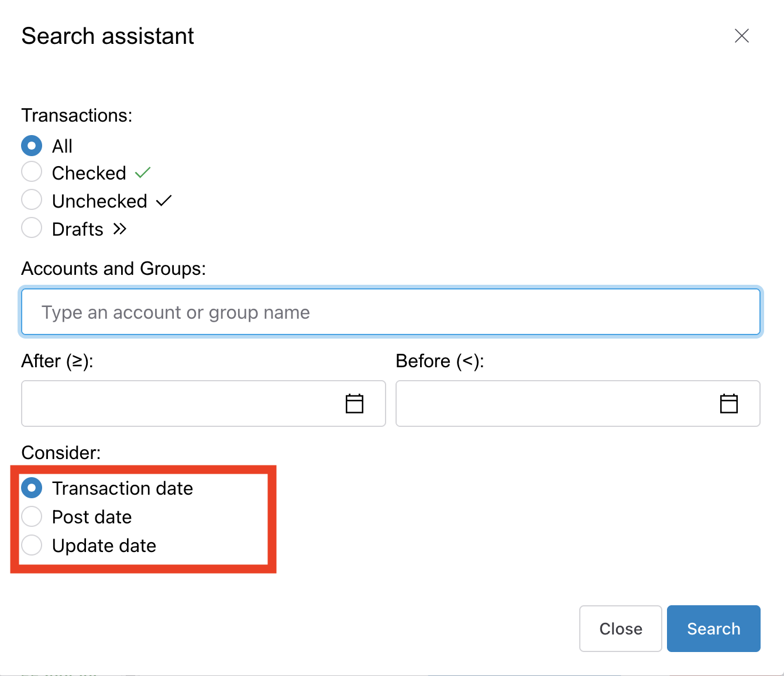Click the checkmark beside Unchecked
784x676 pixels.
pyautogui.click(x=163, y=200)
